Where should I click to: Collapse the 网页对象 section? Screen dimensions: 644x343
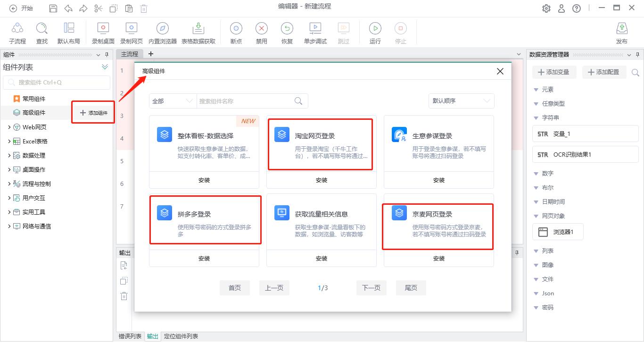[x=536, y=216]
